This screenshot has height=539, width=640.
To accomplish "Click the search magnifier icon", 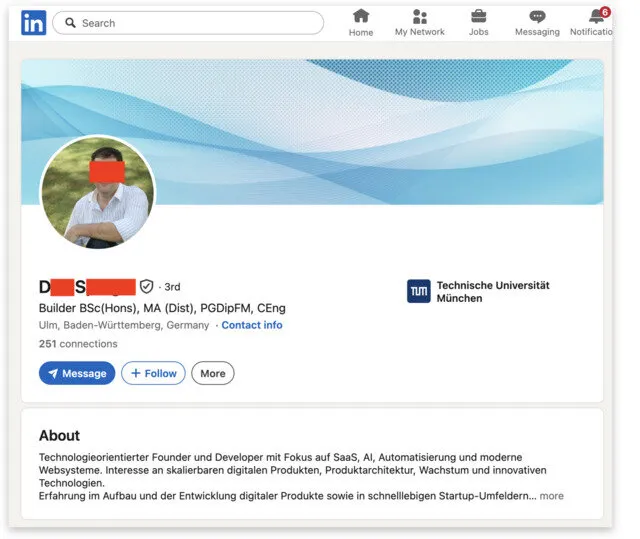I will click(71, 23).
